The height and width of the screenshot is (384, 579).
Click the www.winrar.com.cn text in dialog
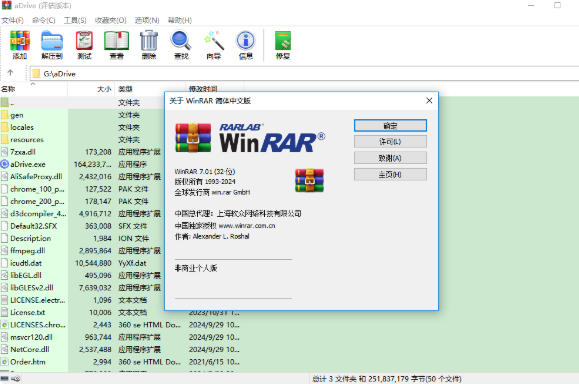pyautogui.click(x=247, y=225)
